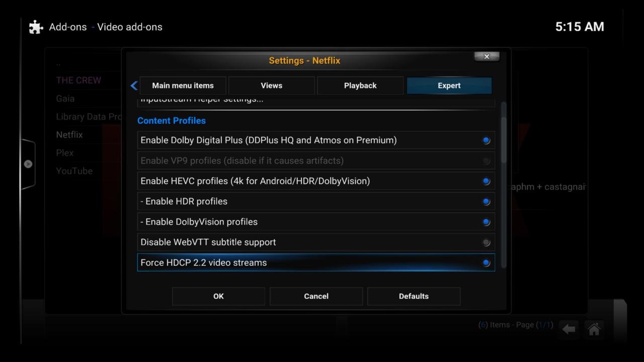Viewport: 644px width, 362px height.
Task: Select the Expert tab
Action: click(x=449, y=85)
